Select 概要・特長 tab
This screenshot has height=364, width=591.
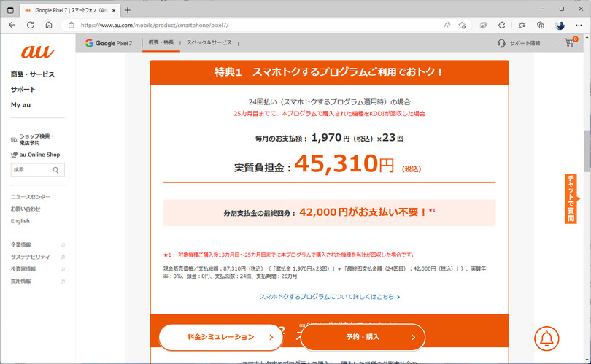pos(161,42)
